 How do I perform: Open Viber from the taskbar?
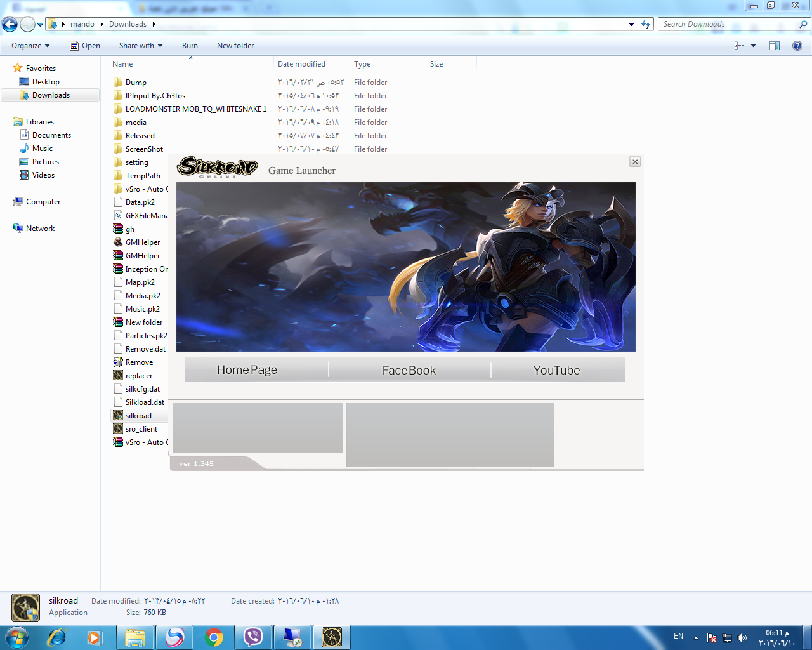[x=253, y=637]
